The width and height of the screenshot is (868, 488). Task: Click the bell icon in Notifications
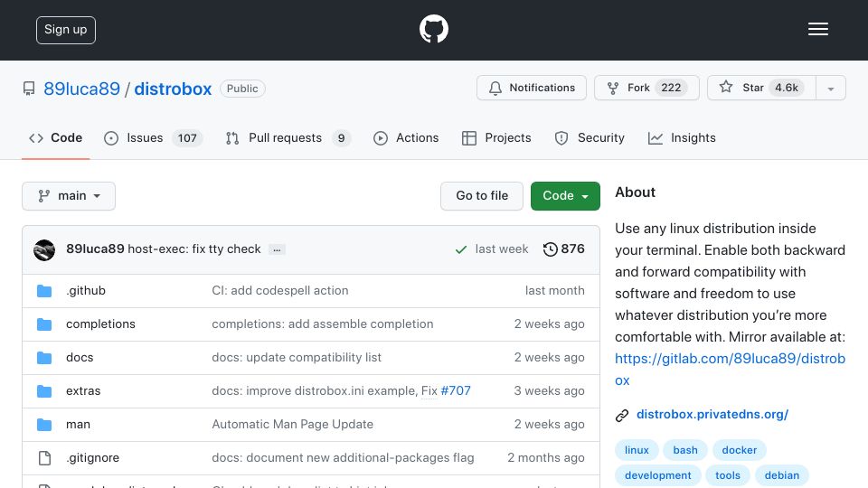[495, 88]
